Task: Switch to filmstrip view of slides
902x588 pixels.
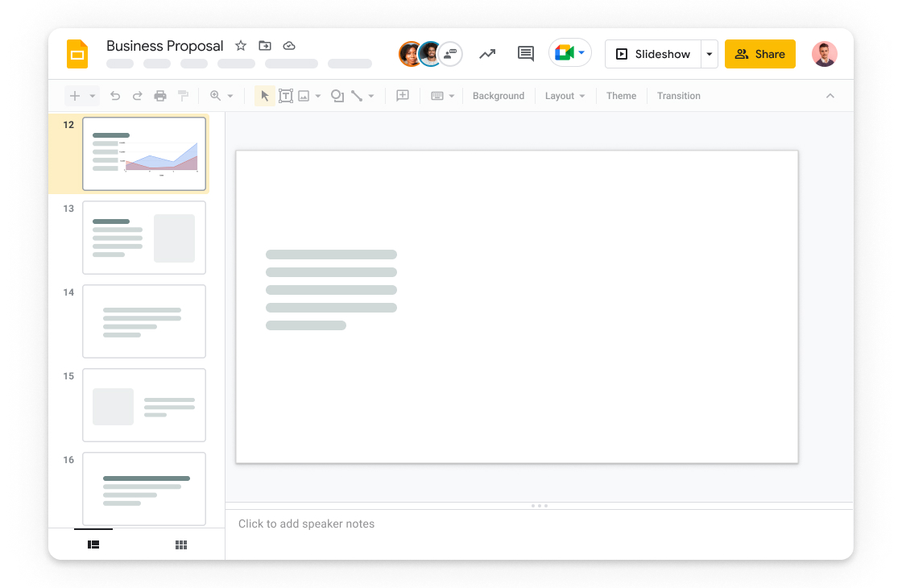Action: [93, 545]
